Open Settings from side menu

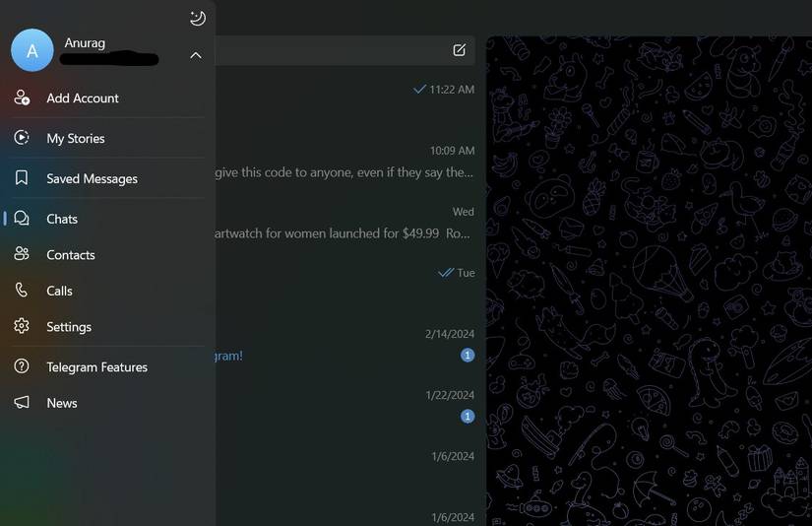pyautogui.click(x=107, y=326)
